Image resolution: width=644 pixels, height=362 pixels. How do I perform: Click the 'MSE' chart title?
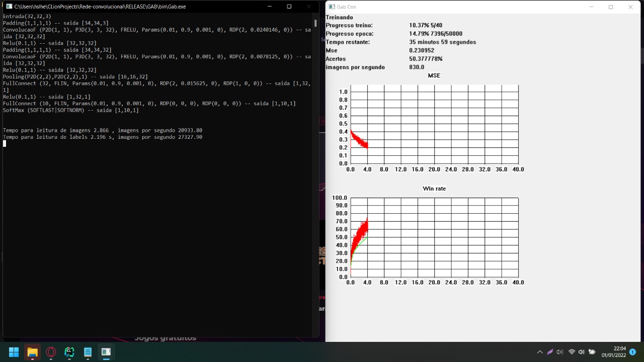coord(434,75)
